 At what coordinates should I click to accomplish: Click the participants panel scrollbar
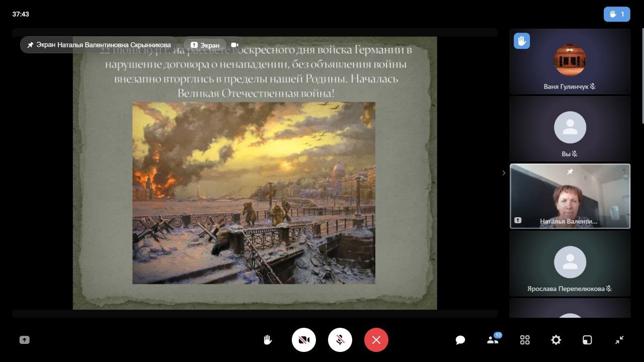[x=642, y=75]
